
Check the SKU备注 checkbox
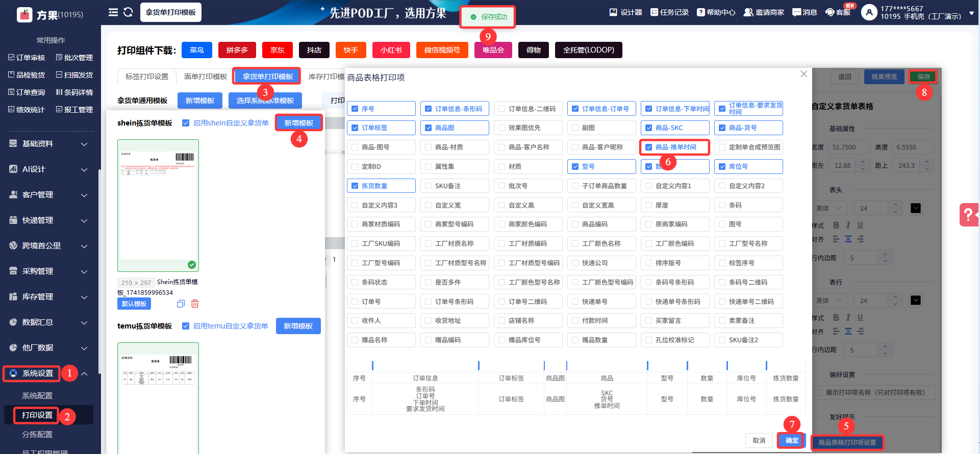coord(429,186)
